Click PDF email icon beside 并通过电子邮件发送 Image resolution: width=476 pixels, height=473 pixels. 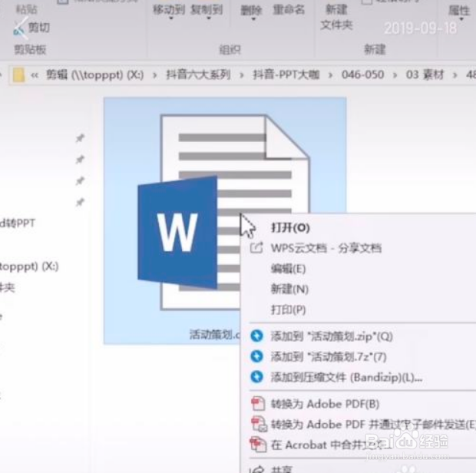pos(259,424)
